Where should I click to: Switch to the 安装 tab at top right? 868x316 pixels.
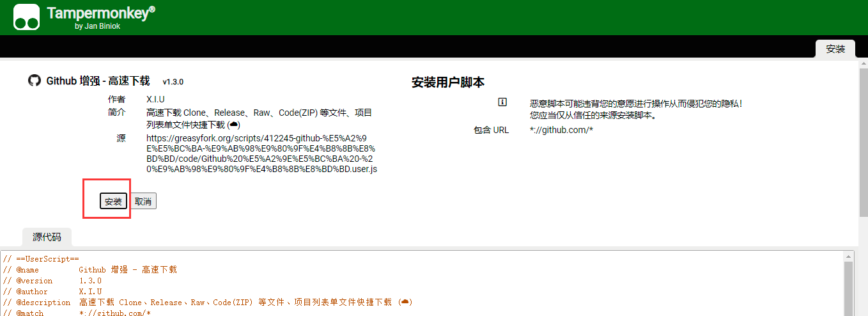coord(835,49)
